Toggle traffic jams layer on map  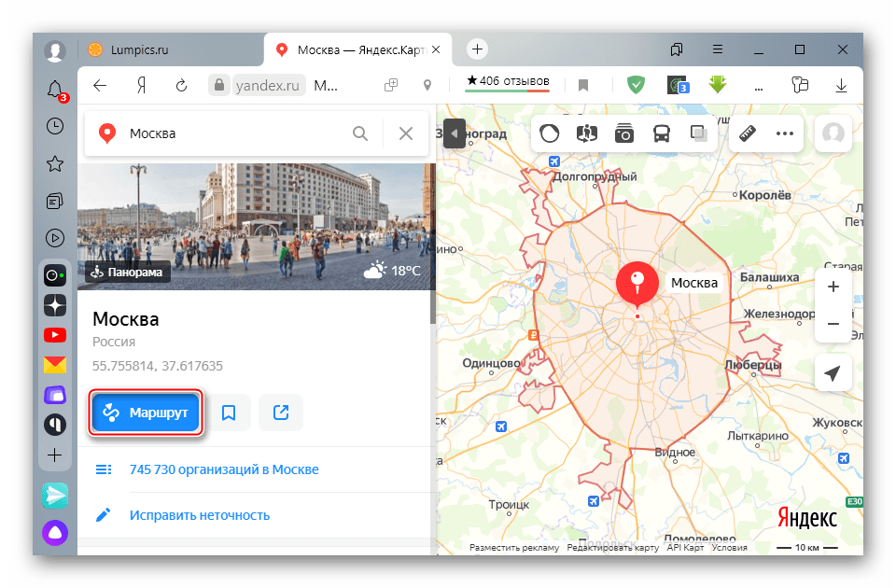[550, 133]
